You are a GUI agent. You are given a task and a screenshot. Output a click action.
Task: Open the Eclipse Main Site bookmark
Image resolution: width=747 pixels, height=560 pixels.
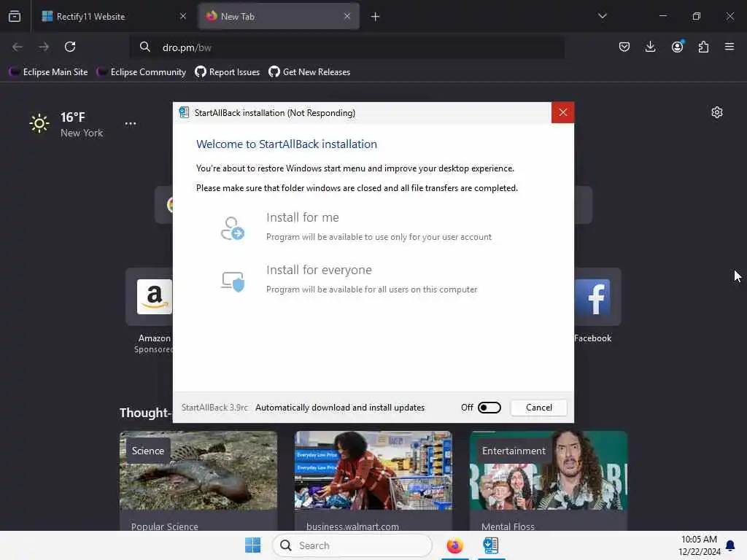click(49, 72)
